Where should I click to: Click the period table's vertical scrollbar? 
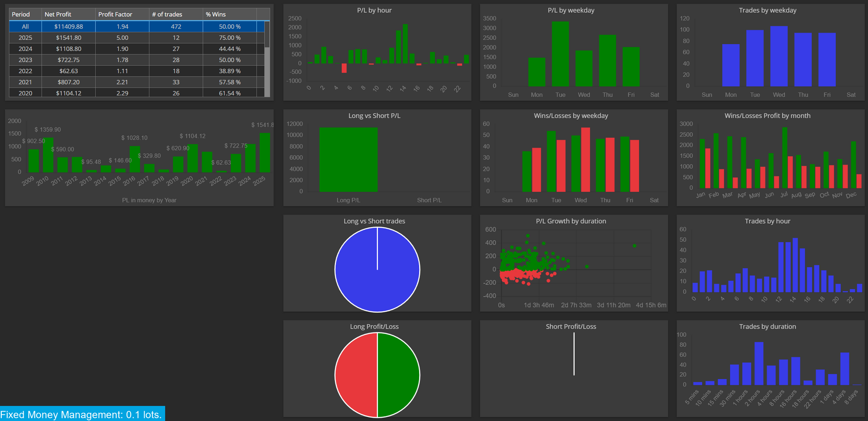pos(267,59)
